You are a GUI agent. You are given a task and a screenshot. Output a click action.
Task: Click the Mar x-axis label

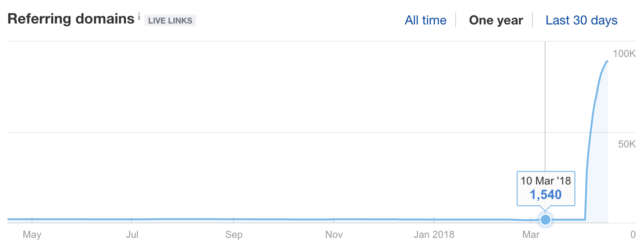coord(531,235)
